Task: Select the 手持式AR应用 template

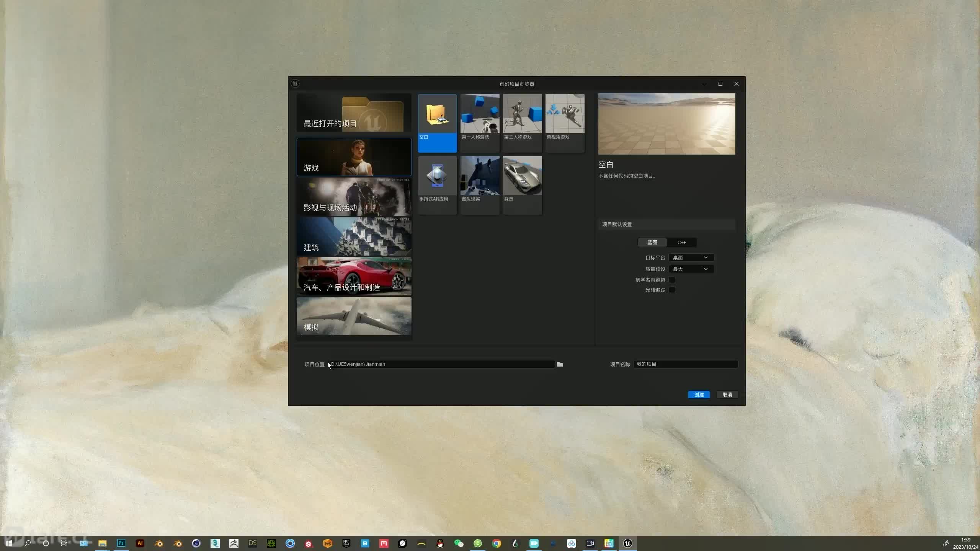Action: pyautogui.click(x=437, y=185)
